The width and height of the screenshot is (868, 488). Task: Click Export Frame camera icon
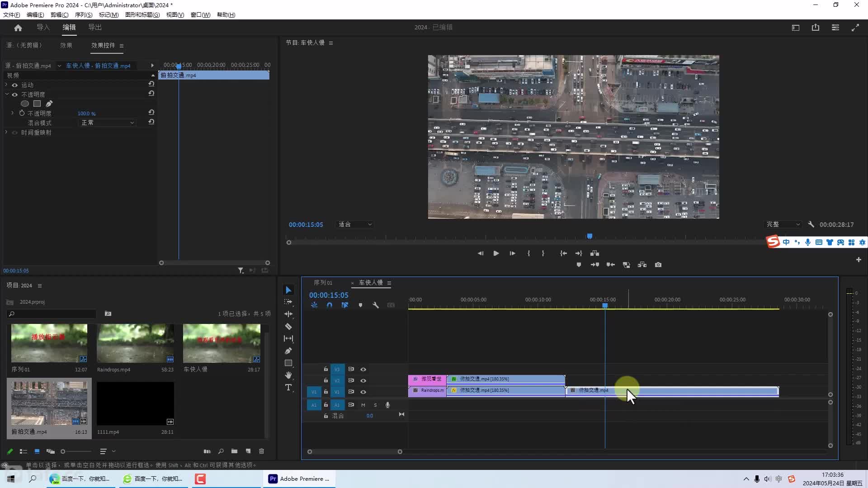tap(658, 265)
